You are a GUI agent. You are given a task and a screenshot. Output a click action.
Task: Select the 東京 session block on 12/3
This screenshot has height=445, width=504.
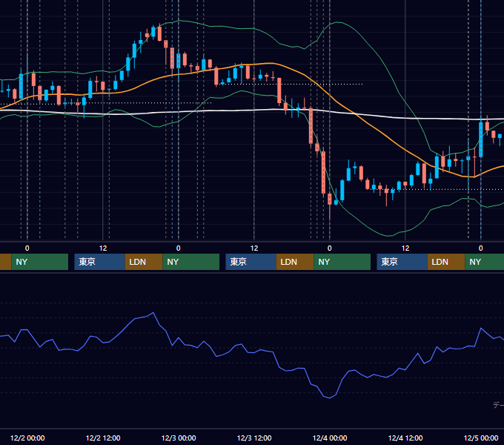[251, 262]
